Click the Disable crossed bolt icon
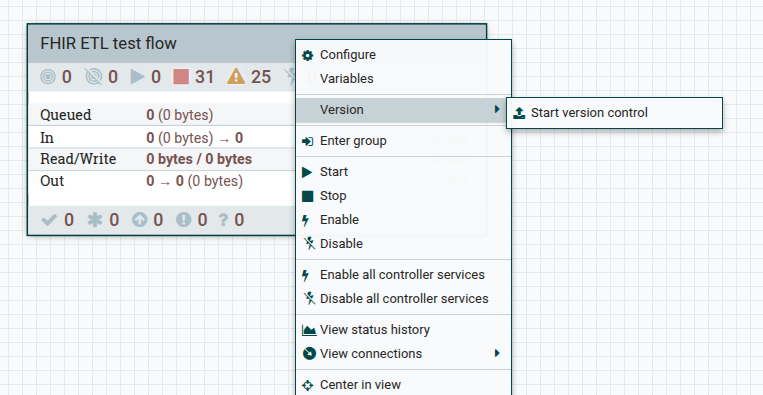Viewport: 763px width, 395px height. click(309, 243)
